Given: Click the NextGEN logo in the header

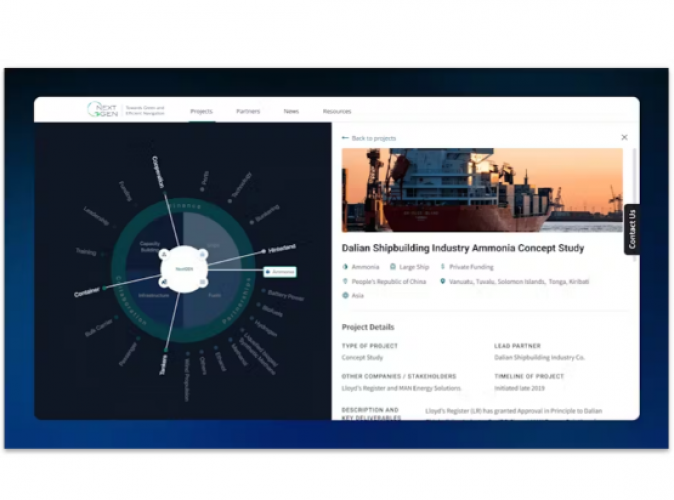Looking at the screenshot, I should (x=103, y=110).
